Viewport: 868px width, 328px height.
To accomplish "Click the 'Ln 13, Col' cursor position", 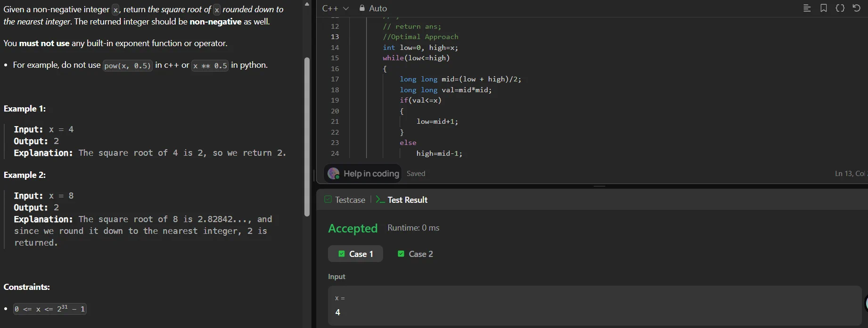I will pos(850,174).
